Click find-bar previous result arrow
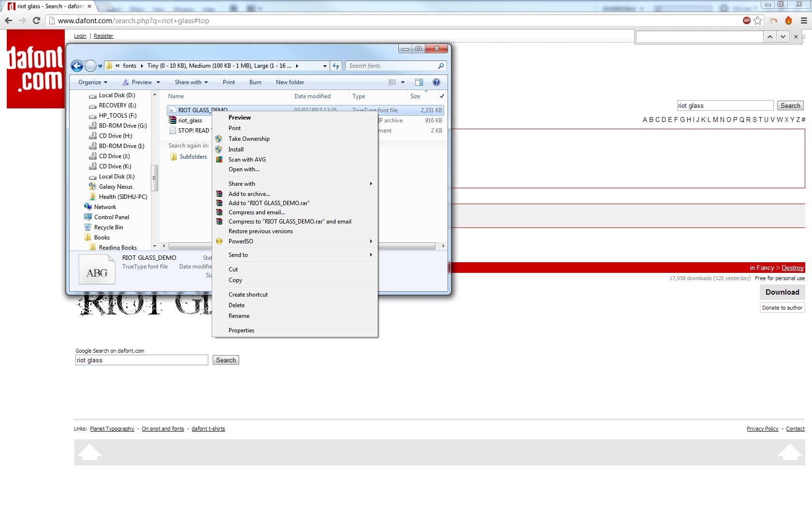Viewport: 812px width, 508px height. 769,36
